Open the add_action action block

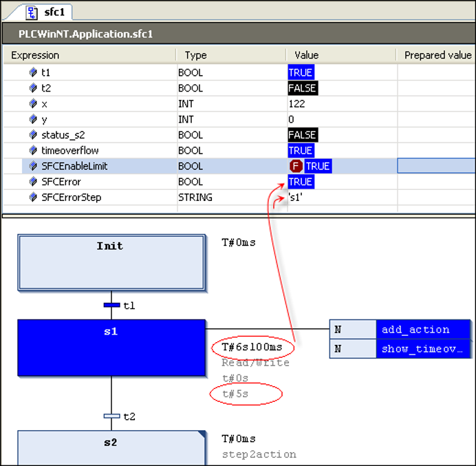(415, 330)
